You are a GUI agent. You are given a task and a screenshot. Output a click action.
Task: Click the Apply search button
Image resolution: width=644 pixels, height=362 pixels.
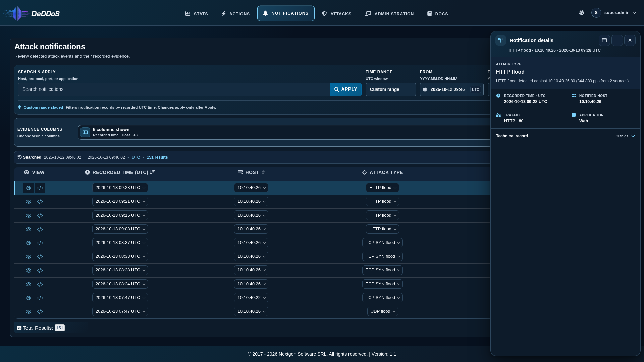[x=346, y=89]
